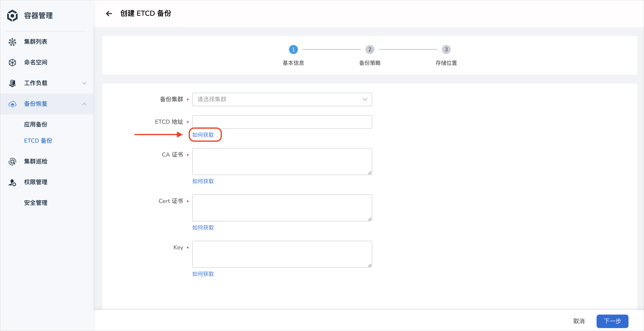Select 工作负载 in the sidebar

pyautogui.click(x=36, y=83)
